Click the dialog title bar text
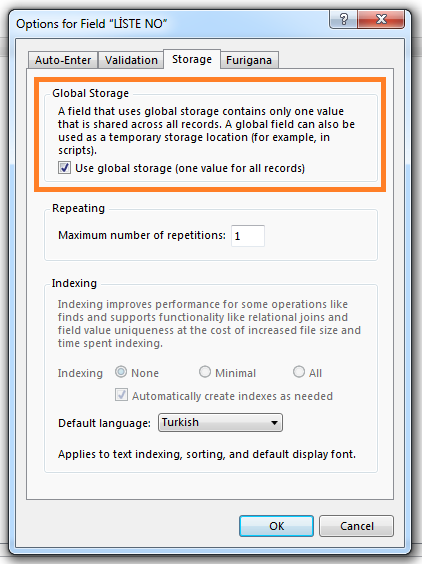This screenshot has width=422, height=564. tap(92, 24)
